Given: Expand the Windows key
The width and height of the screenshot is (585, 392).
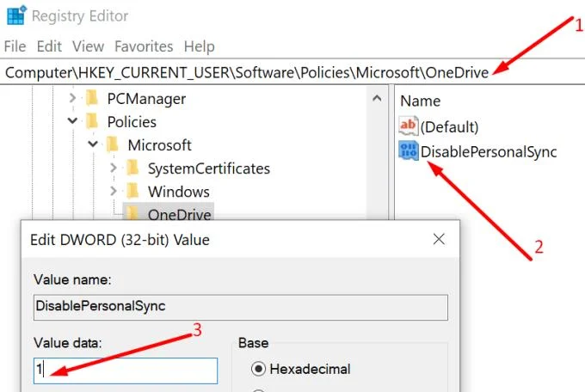Looking at the screenshot, I should pyautogui.click(x=114, y=192).
